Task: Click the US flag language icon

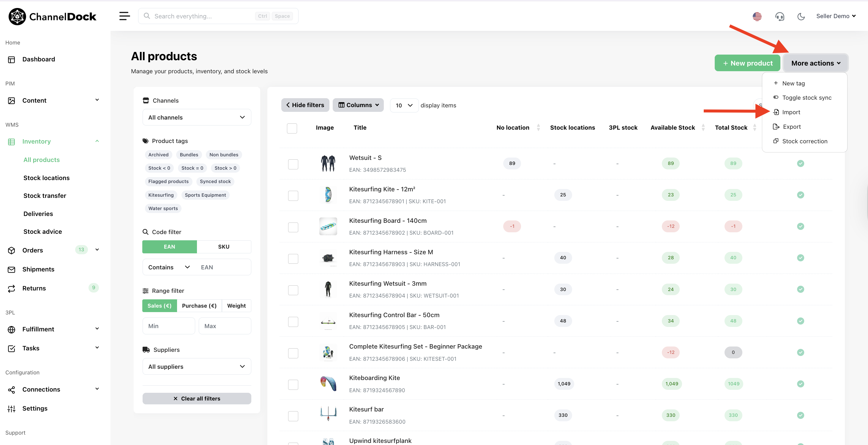Action: pyautogui.click(x=757, y=16)
